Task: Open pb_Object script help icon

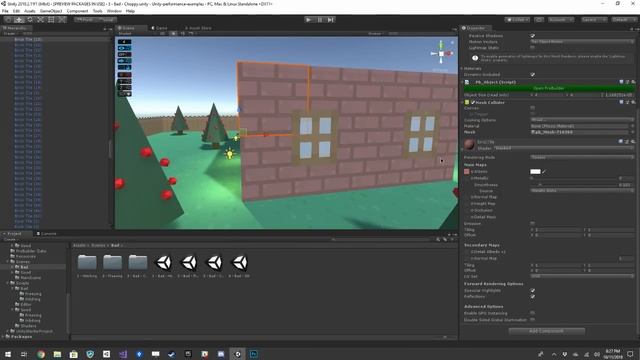Action: (621, 82)
